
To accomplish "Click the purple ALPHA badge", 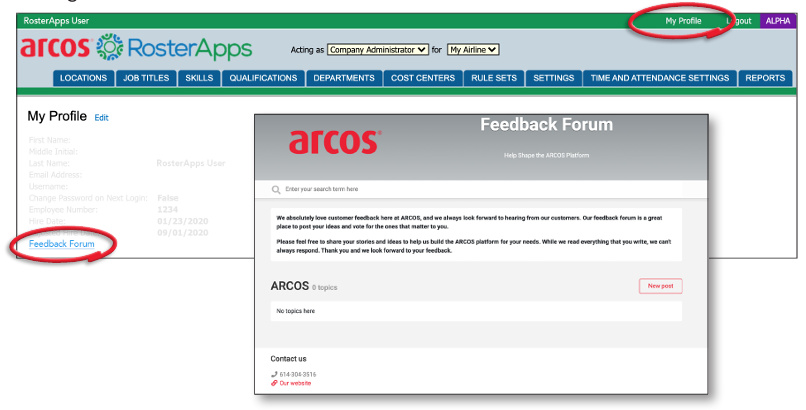I will [778, 21].
